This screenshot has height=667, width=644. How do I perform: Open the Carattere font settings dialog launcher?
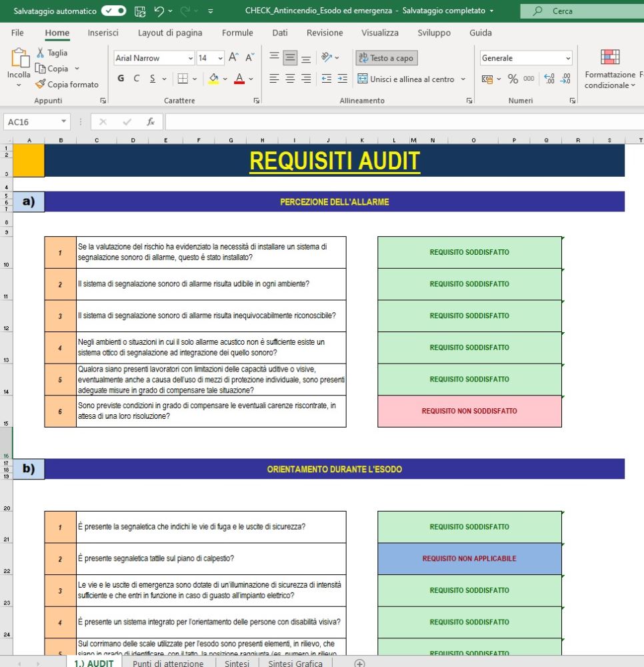(256, 101)
